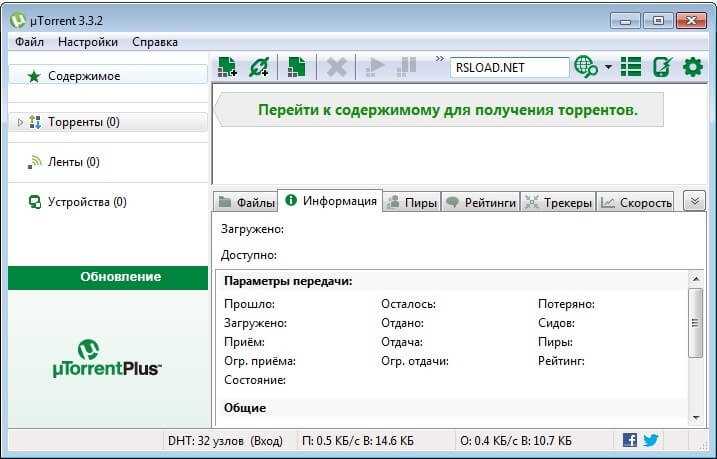
Task: Click the DHT: 32 узлов status entry
Action: click(225, 441)
